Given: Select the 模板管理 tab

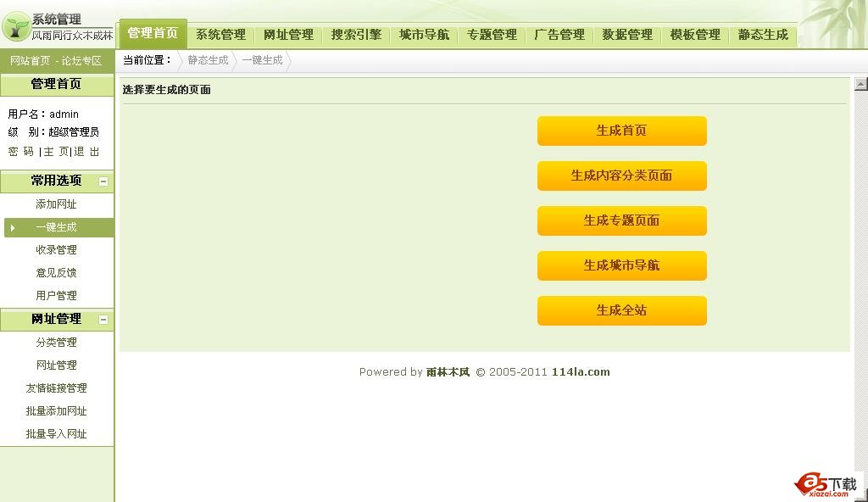Looking at the screenshot, I should pyautogui.click(x=695, y=35).
